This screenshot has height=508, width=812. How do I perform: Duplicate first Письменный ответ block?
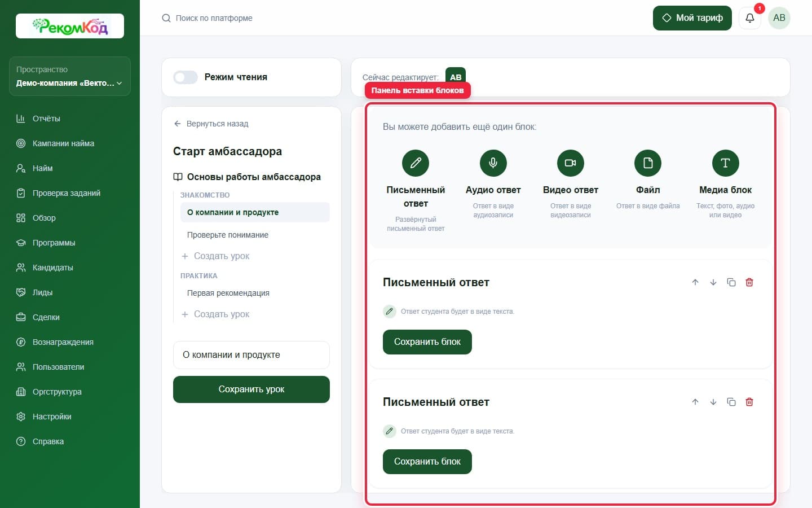click(x=731, y=282)
